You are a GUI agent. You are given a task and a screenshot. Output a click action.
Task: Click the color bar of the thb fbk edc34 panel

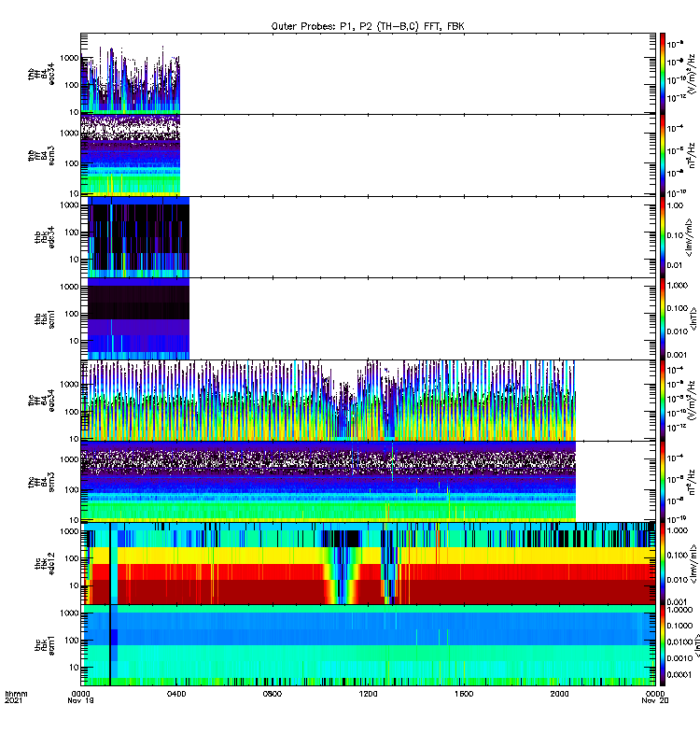click(663, 237)
